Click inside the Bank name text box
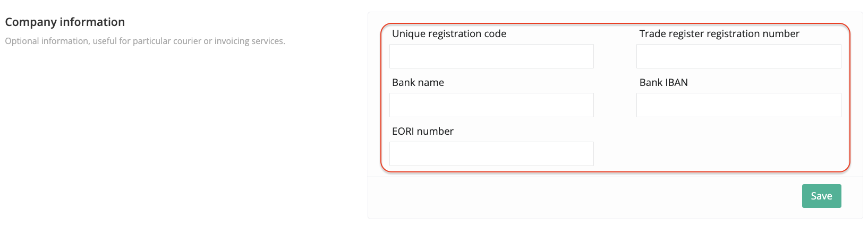868x226 pixels. tap(491, 105)
